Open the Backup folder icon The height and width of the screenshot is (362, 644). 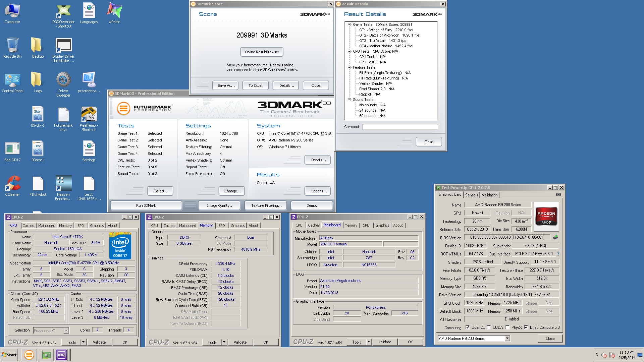tap(38, 48)
